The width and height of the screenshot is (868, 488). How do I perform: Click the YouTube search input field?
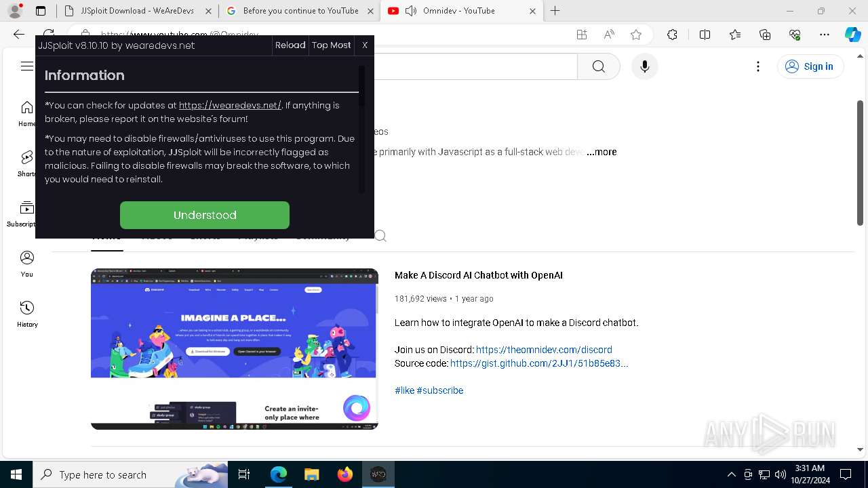click(x=475, y=66)
